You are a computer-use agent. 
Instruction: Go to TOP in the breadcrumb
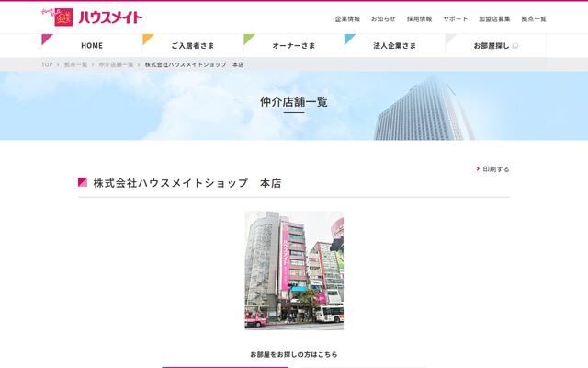click(x=47, y=64)
